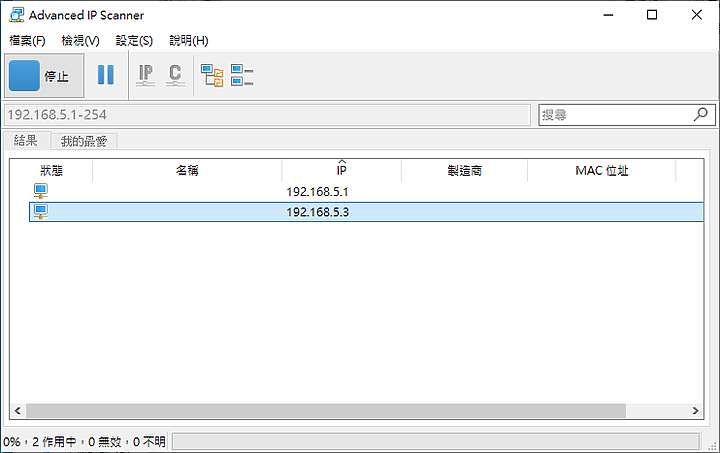Viewport: 720px width, 453px height.
Task: Click computer icon for 192.168.5.3
Action: click(40, 212)
